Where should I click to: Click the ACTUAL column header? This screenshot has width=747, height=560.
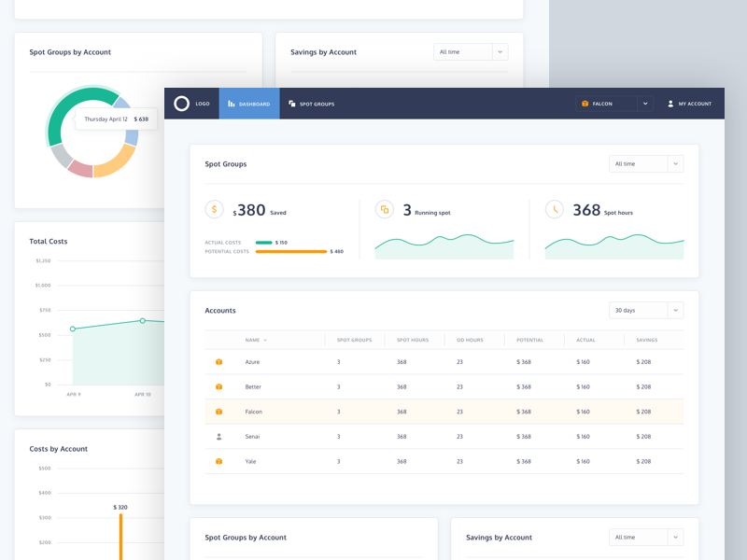click(x=585, y=340)
